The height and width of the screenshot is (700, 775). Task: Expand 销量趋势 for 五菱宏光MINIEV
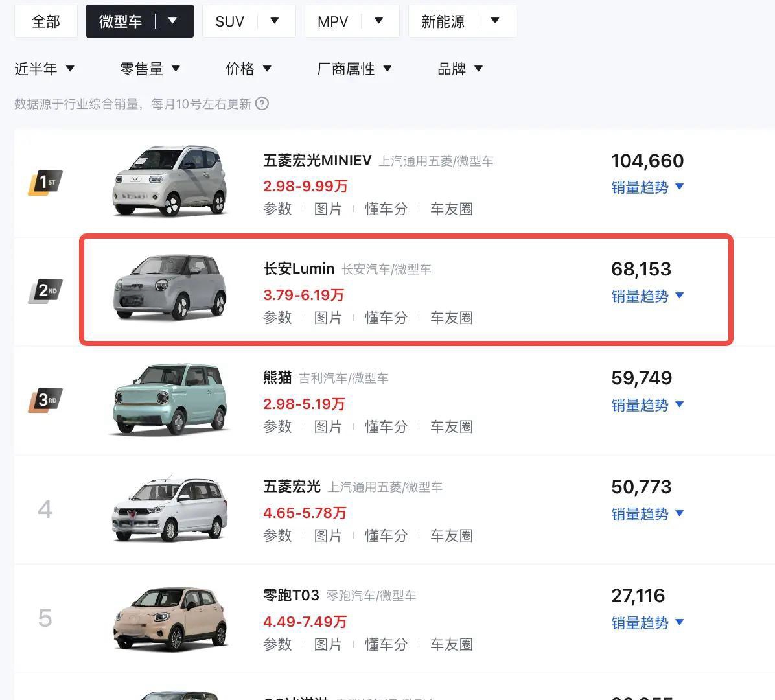pyautogui.click(x=647, y=187)
